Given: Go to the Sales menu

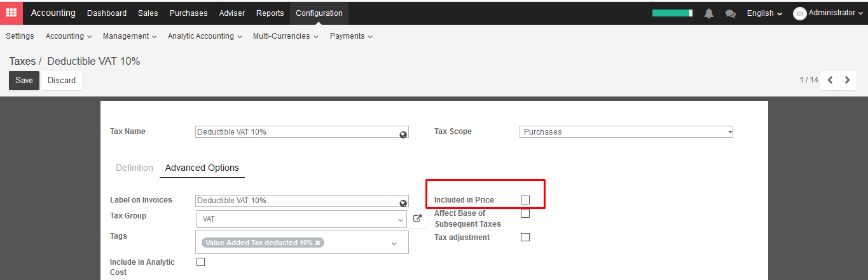Looking at the screenshot, I should [x=148, y=13].
